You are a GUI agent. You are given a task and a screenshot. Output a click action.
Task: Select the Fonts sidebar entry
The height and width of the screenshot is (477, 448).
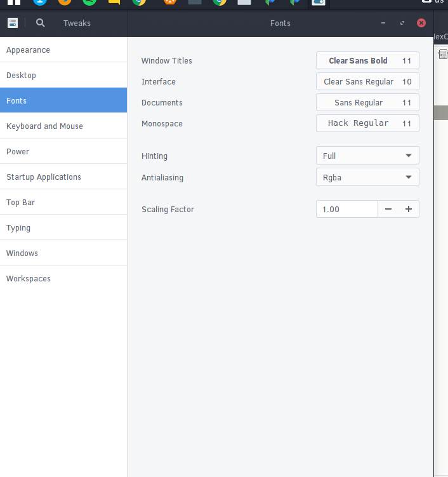(63, 100)
